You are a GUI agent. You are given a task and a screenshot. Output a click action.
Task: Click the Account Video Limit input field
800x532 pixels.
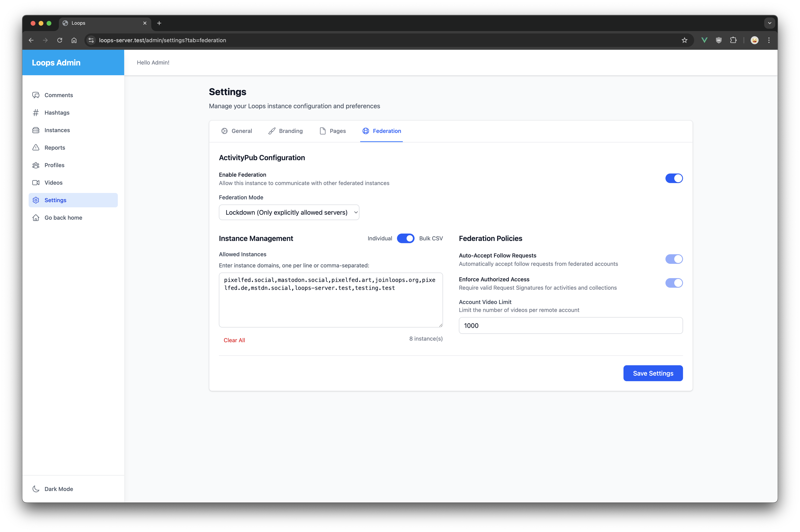tap(570, 326)
